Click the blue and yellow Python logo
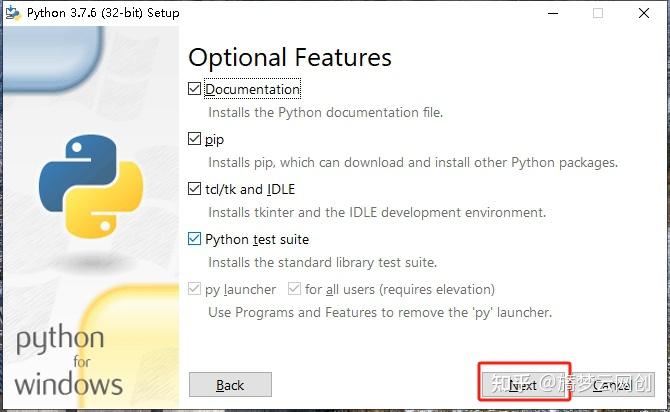 point(91,186)
